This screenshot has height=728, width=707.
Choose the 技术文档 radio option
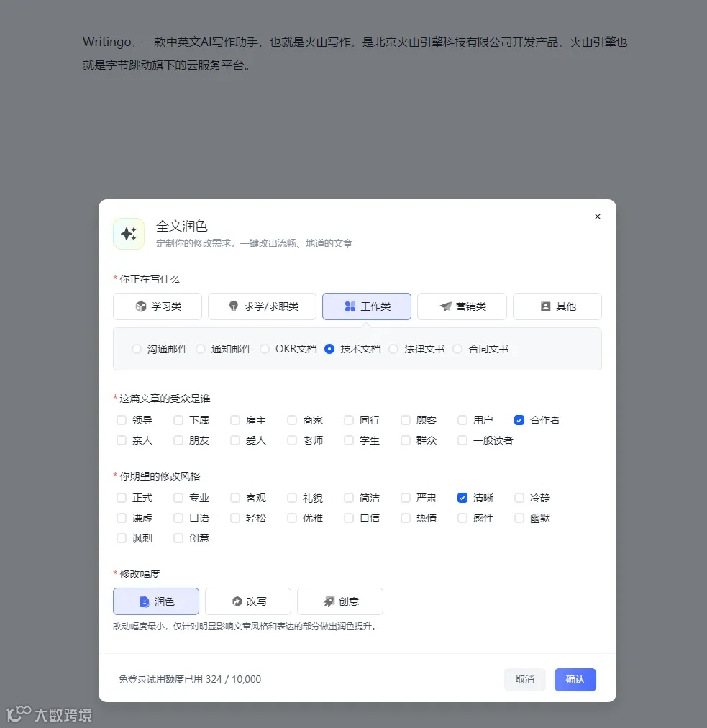click(329, 349)
